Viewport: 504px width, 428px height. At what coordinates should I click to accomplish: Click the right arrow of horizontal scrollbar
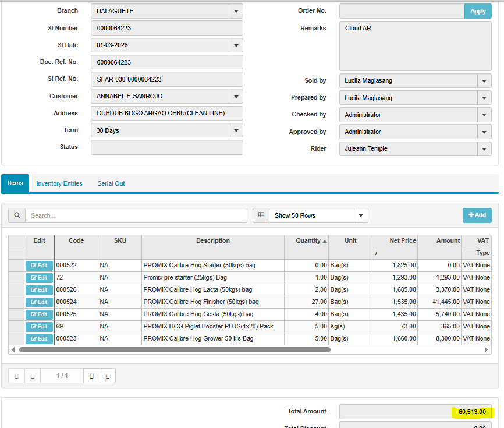487,350
